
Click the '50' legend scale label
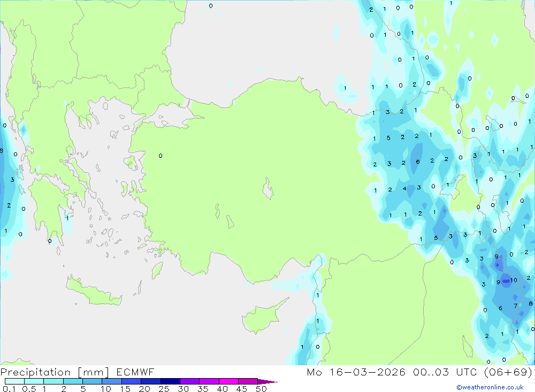coord(262,389)
